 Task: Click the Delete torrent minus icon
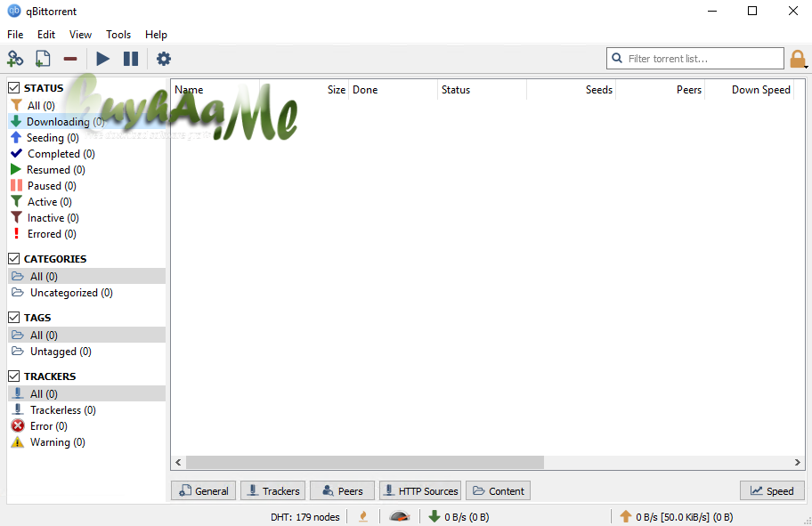[70, 59]
